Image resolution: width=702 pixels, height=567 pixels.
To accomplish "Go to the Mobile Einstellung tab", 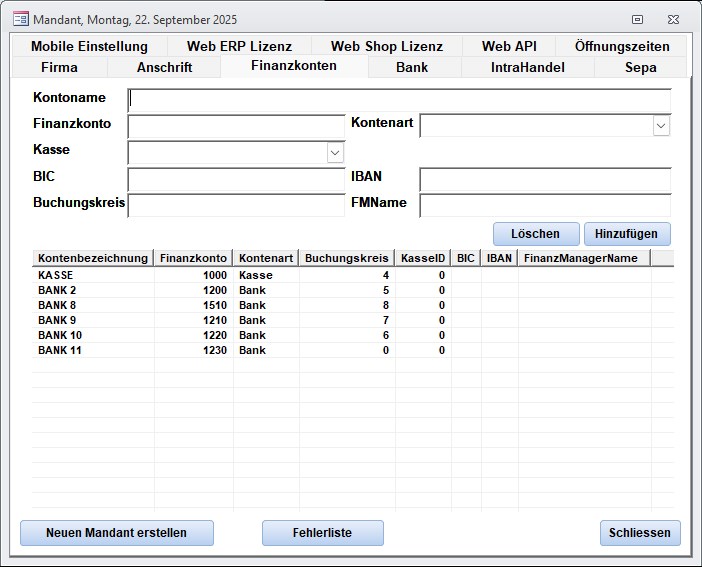I will tap(89, 46).
